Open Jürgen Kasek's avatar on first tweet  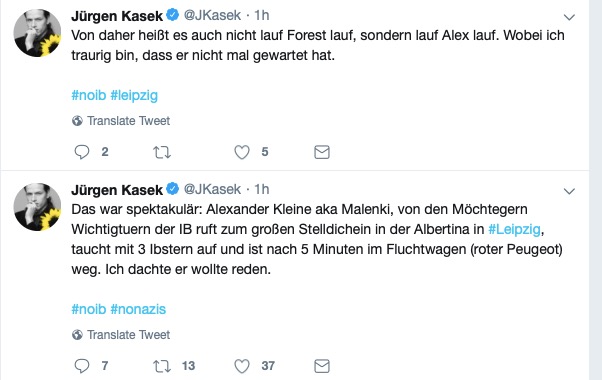[37, 33]
